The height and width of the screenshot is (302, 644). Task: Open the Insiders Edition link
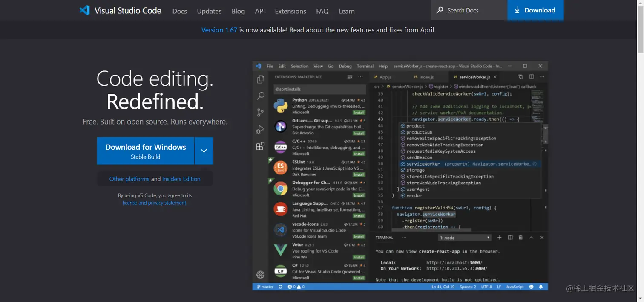181,179
